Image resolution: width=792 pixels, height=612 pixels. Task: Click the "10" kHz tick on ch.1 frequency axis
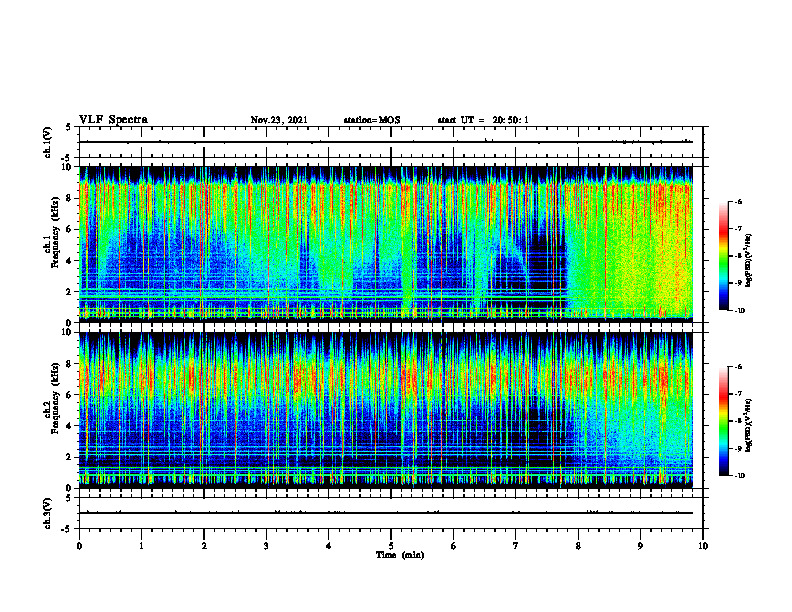point(67,167)
